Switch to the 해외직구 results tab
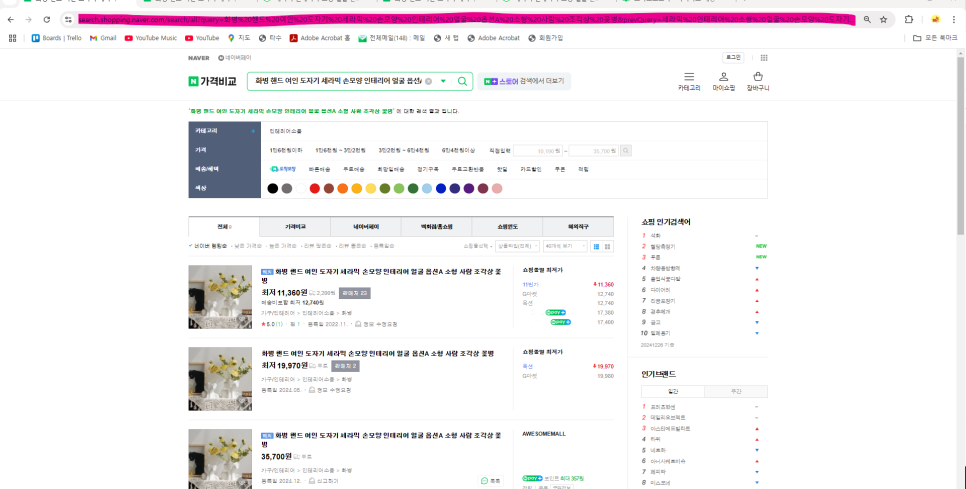Image resolution: width=966 pixels, height=489 pixels. coord(578,227)
